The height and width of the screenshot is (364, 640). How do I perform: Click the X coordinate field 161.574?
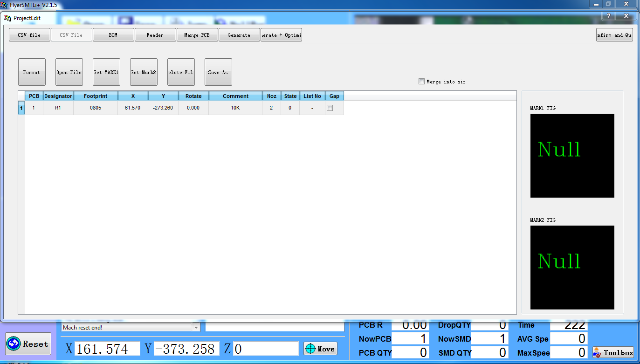tap(107, 349)
